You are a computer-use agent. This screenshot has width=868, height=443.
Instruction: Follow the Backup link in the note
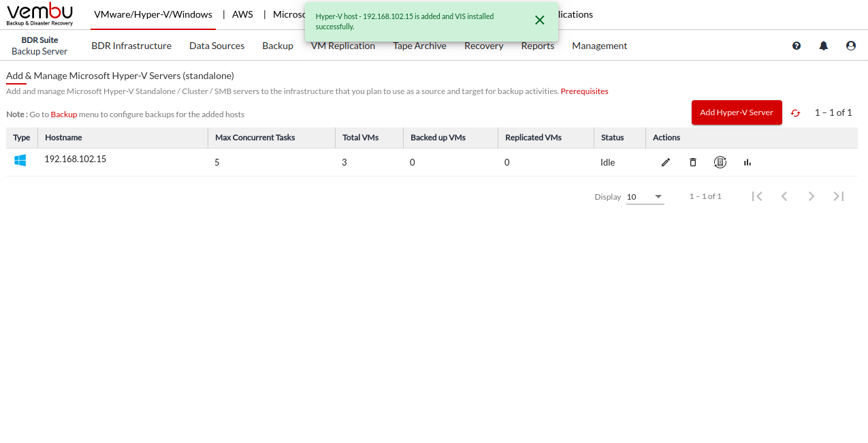point(64,114)
